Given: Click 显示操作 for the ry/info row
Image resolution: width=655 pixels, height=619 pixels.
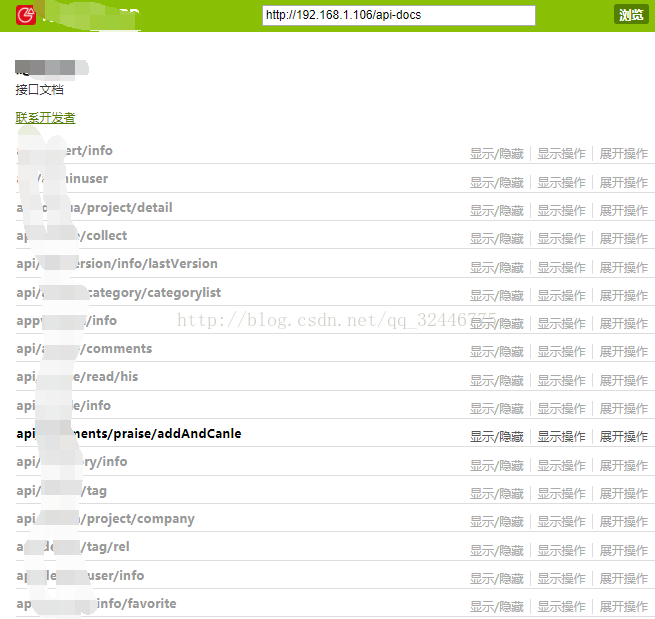Looking at the screenshot, I should click(x=561, y=465).
